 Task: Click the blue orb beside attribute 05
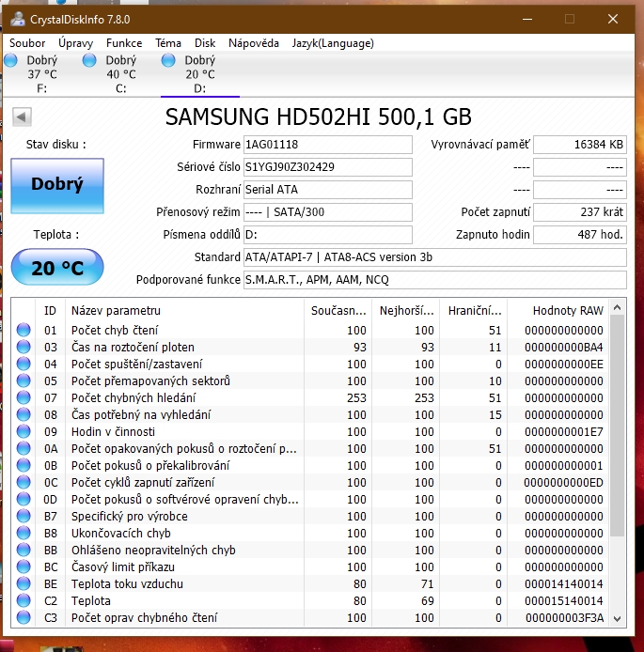tap(24, 381)
